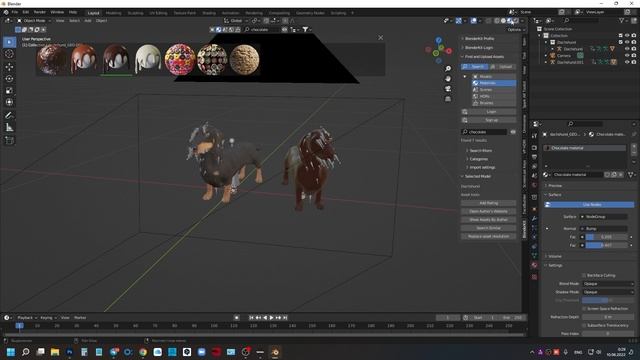This screenshot has height=360, width=640.
Task: Click Open Author's Website button
Action: pos(489,211)
